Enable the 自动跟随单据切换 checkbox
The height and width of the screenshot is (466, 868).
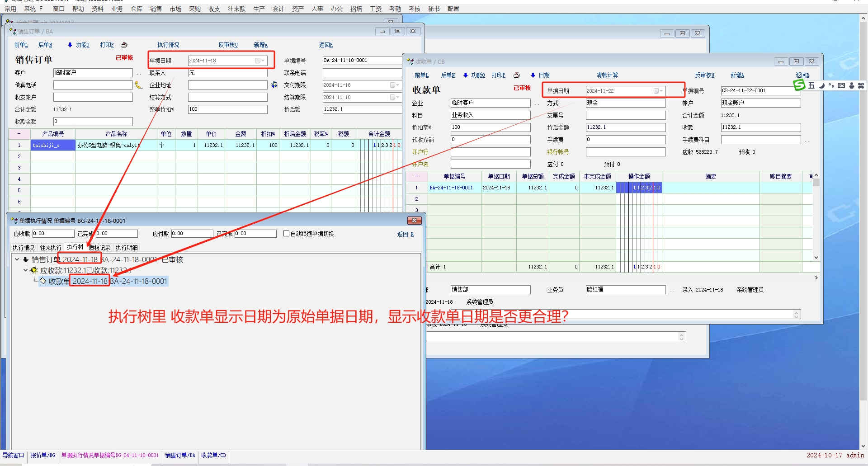pos(286,234)
